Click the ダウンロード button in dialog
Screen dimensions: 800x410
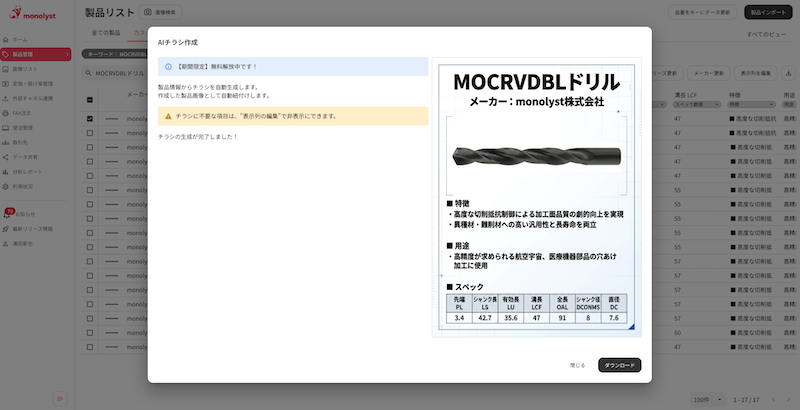pyautogui.click(x=619, y=365)
